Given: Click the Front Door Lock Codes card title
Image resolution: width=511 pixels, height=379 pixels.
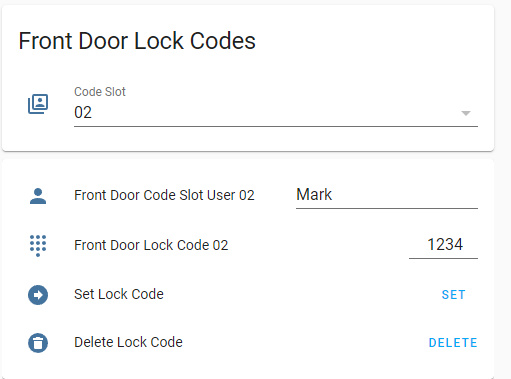Looking at the screenshot, I should [137, 41].
